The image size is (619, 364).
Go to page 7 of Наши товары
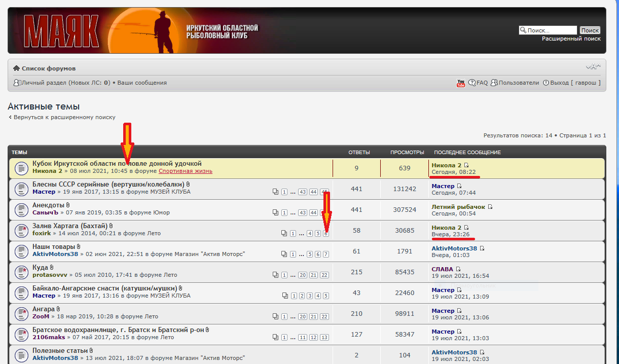point(326,254)
